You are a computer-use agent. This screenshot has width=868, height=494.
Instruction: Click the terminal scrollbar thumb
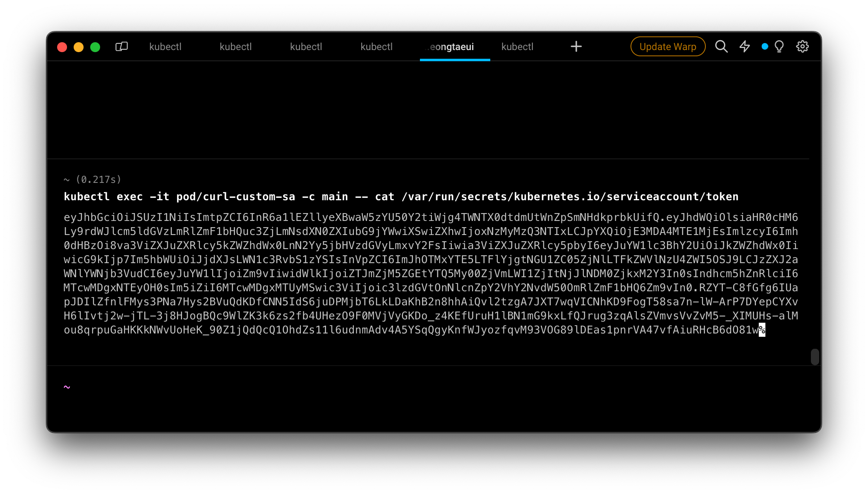coord(815,357)
